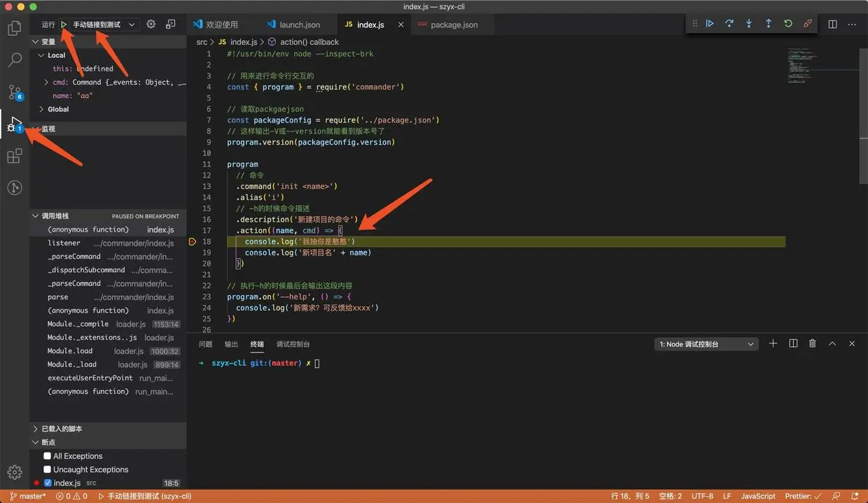Switch to the package.json tab

pos(454,24)
